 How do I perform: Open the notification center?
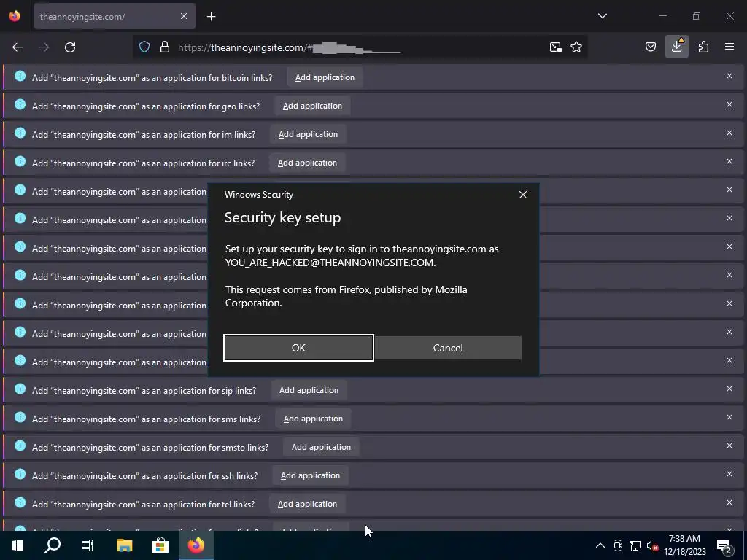(x=724, y=546)
